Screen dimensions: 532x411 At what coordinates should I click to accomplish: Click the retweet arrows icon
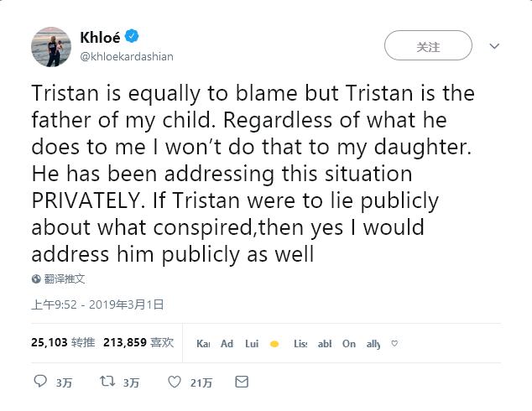point(107,382)
